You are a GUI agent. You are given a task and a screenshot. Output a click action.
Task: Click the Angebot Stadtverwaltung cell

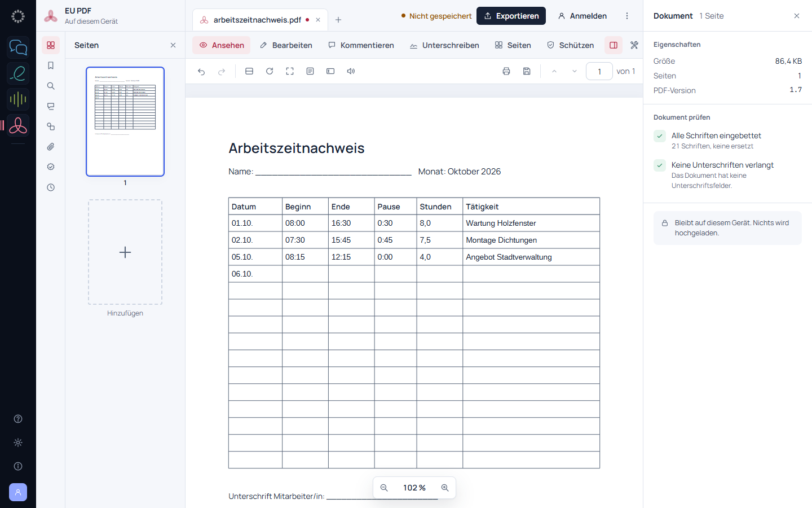click(531, 257)
